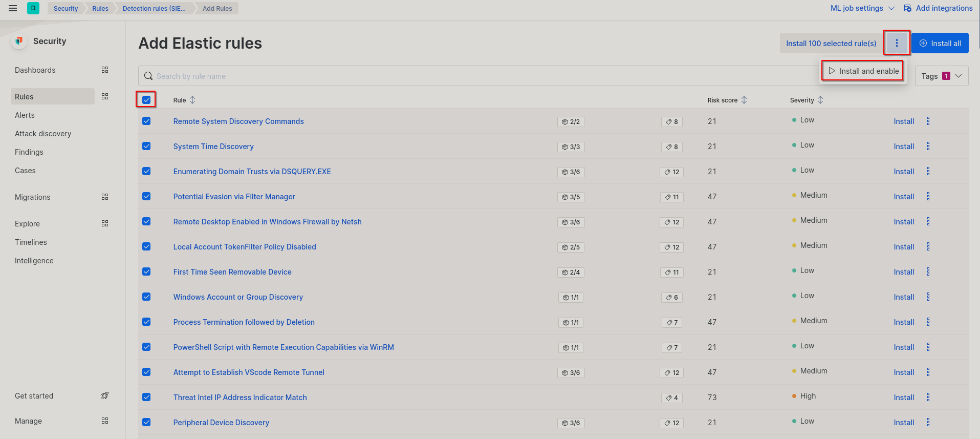The image size is (980, 439).
Task: Uncheck Remote System Discovery Commands rule
Action: pyautogui.click(x=146, y=121)
